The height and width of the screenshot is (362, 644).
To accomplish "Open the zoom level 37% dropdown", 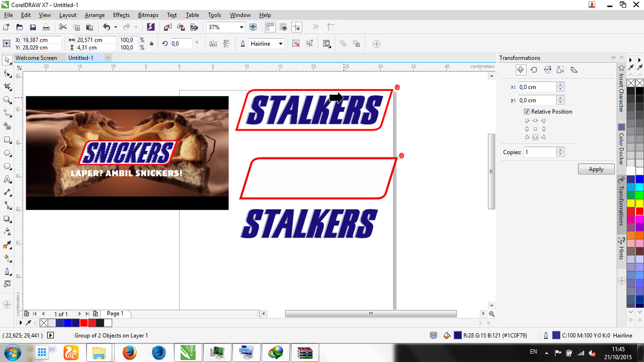I will (x=242, y=27).
